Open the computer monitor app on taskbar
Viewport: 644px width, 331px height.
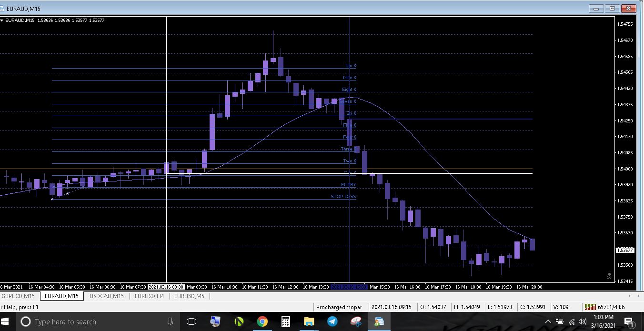(x=215, y=322)
